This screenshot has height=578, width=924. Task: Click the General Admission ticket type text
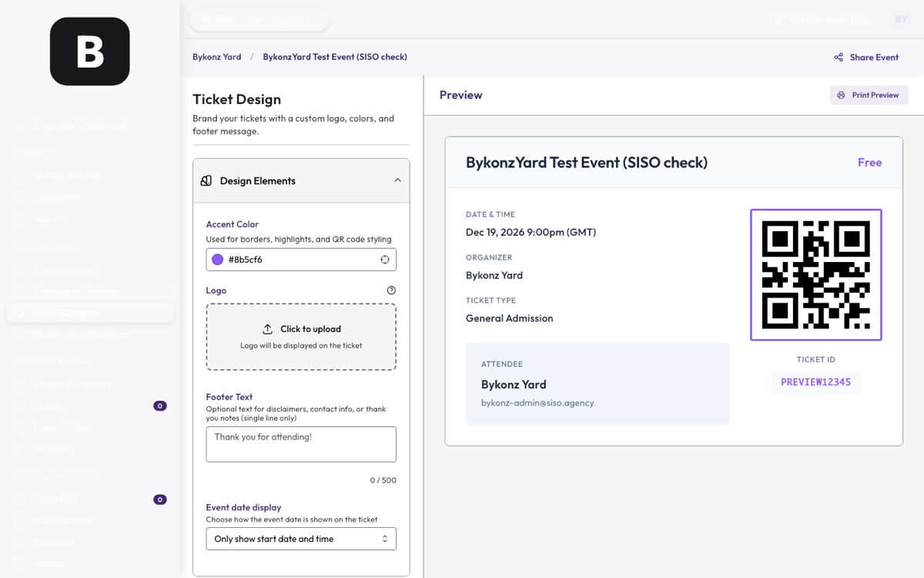coord(509,318)
